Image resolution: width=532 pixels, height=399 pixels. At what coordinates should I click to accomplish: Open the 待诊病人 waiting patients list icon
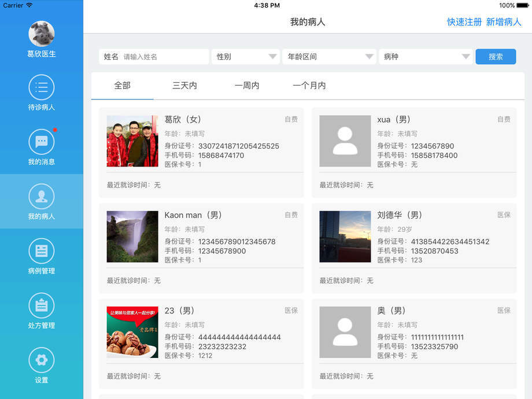(41, 88)
